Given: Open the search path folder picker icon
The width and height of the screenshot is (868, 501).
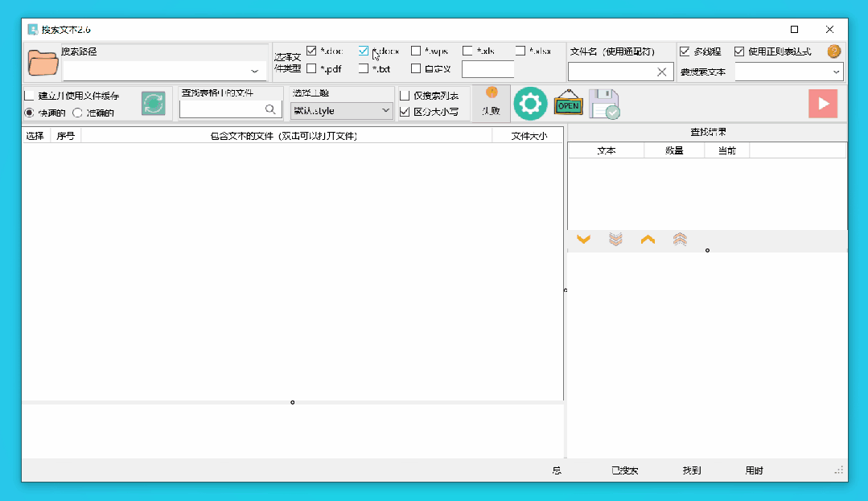Looking at the screenshot, I should [x=43, y=62].
